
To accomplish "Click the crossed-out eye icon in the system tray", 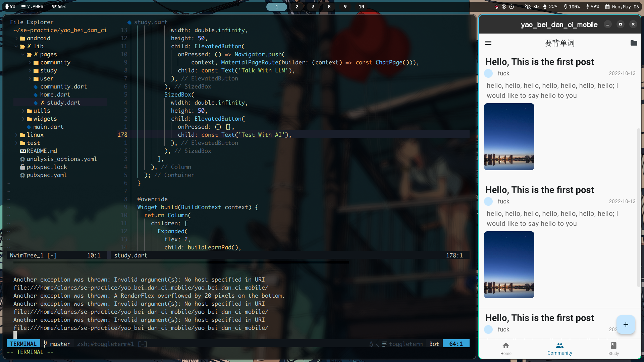I will coord(528,6).
